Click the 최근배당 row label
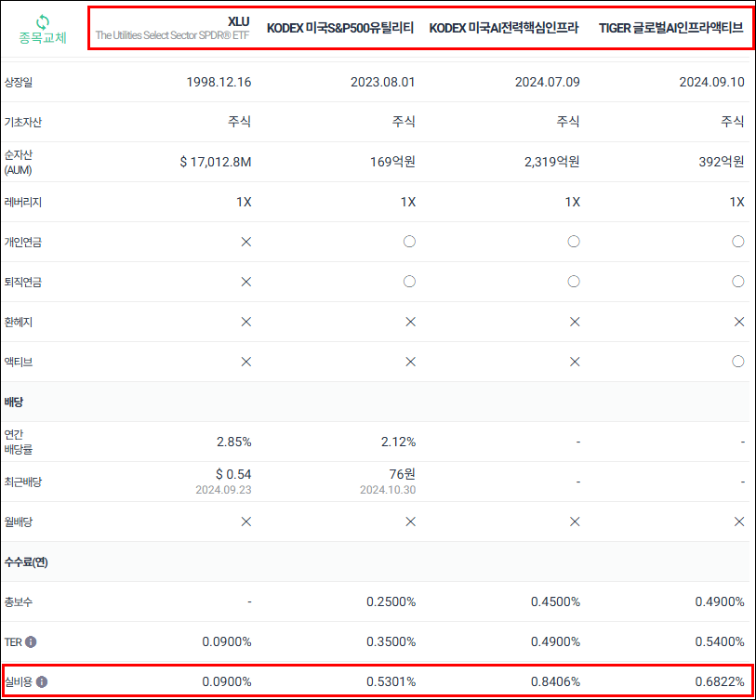Image resolution: width=756 pixels, height=700 pixels. point(22,482)
